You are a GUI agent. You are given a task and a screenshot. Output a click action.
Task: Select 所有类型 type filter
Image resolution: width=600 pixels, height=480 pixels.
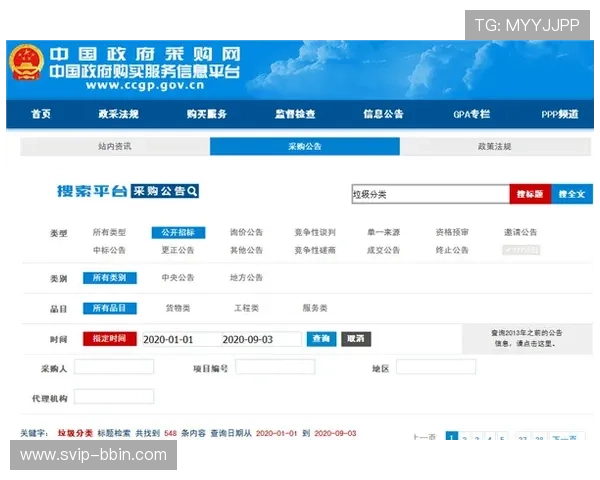pos(109,232)
